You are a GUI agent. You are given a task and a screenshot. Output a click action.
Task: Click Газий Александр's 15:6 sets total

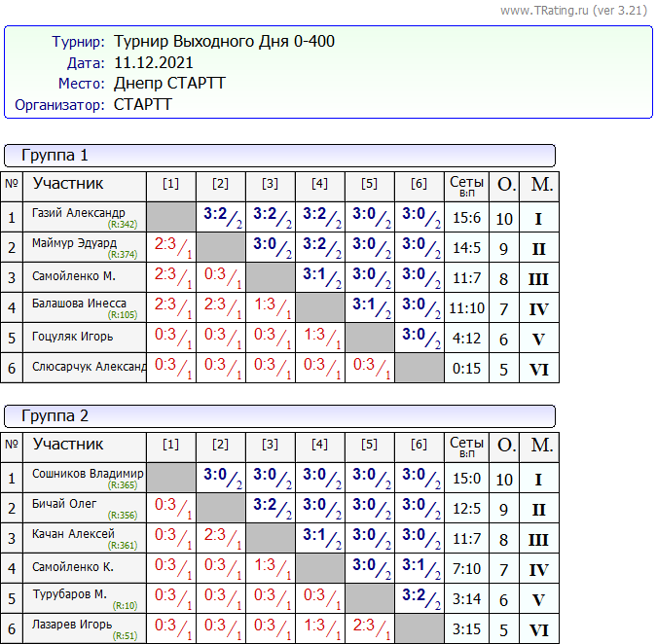466,219
